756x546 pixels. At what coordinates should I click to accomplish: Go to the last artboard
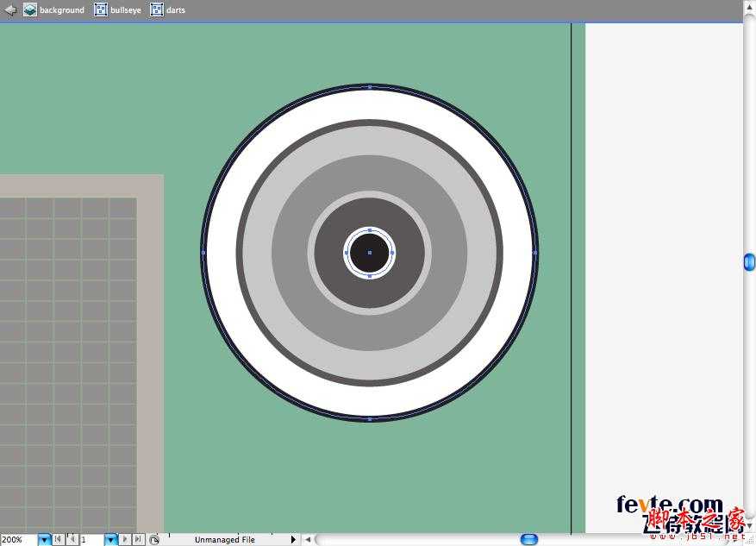pyautogui.click(x=139, y=539)
